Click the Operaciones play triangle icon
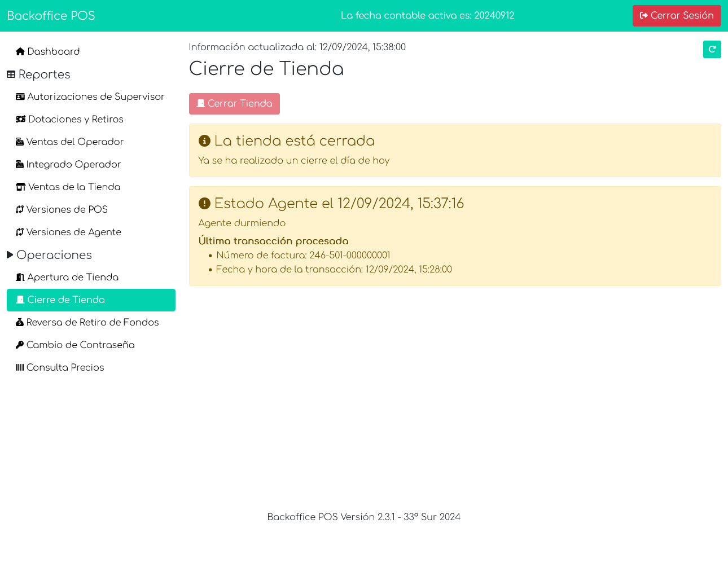Image resolution: width=728 pixels, height=576 pixels. [x=10, y=255]
